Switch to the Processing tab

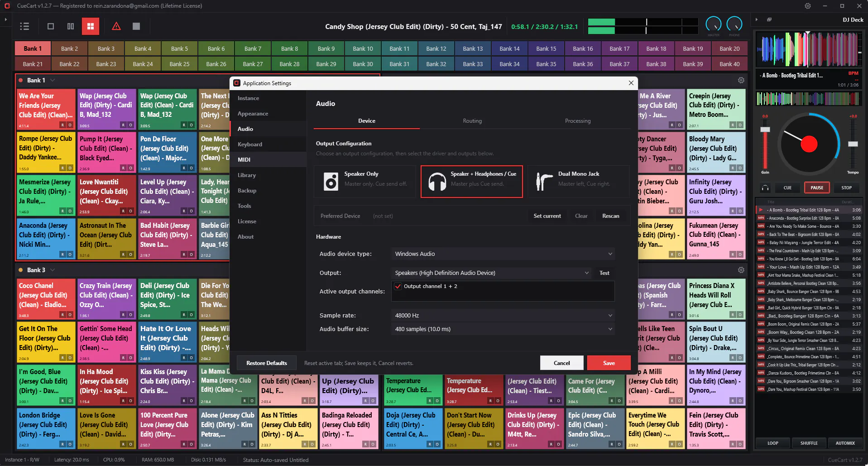578,121
